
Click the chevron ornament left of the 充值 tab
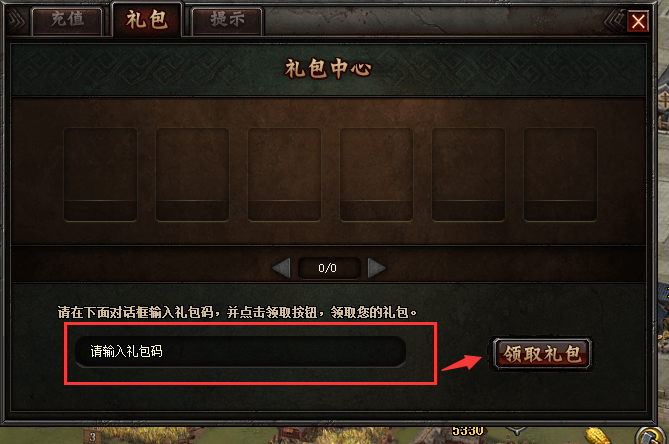(x=16, y=20)
